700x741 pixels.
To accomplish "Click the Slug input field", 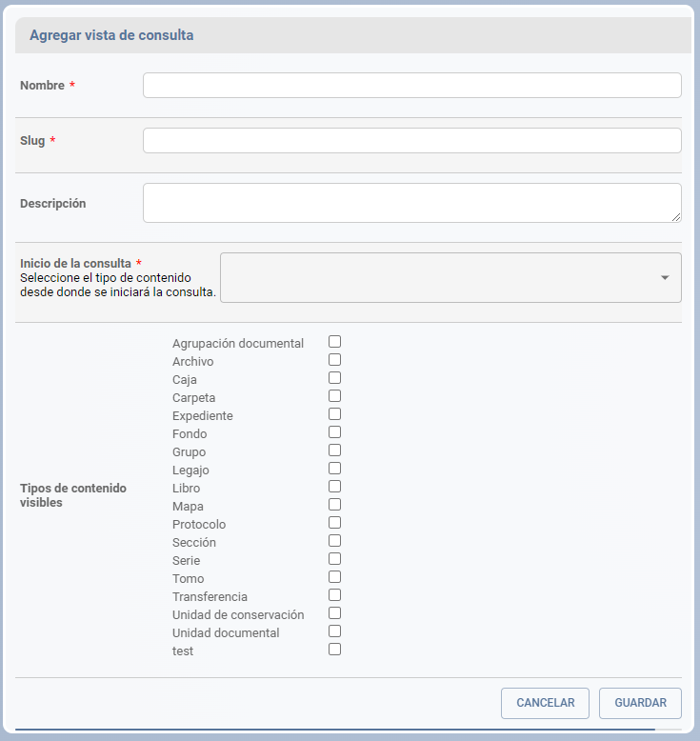I will [411, 140].
